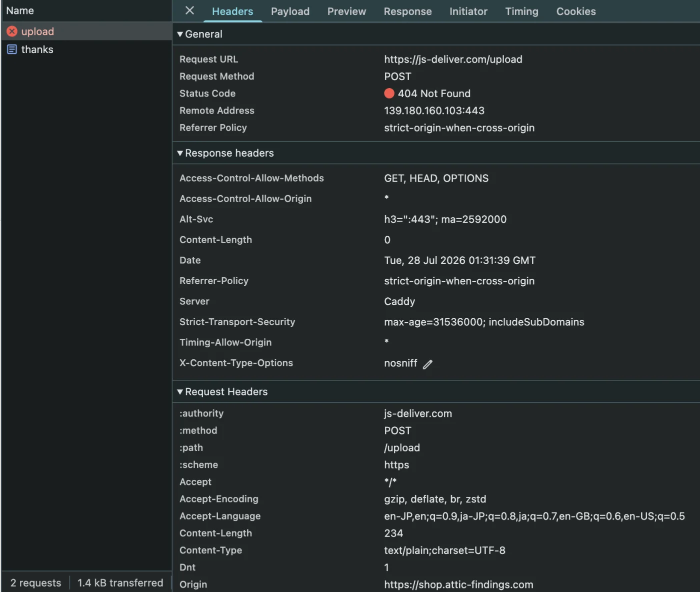Viewport: 700px width, 592px height.
Task: Open the Timing tab
Action: pyautogui.click(x=521, y=12)
